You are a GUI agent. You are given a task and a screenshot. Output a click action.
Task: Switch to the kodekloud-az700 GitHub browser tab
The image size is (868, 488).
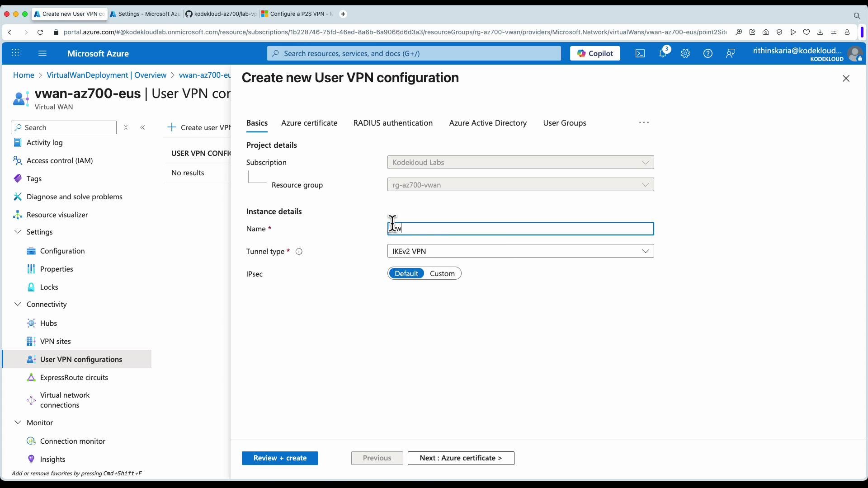pos(221,14)
